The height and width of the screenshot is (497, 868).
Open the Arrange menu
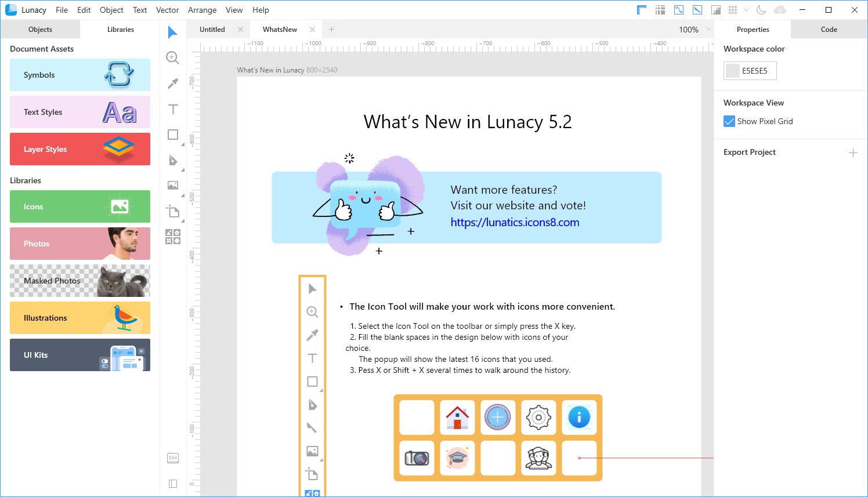(x=202, y=10)
